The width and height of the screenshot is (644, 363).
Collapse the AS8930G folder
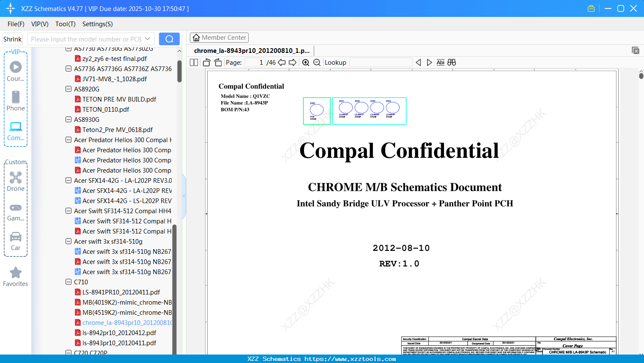click(x=69, y=119)
